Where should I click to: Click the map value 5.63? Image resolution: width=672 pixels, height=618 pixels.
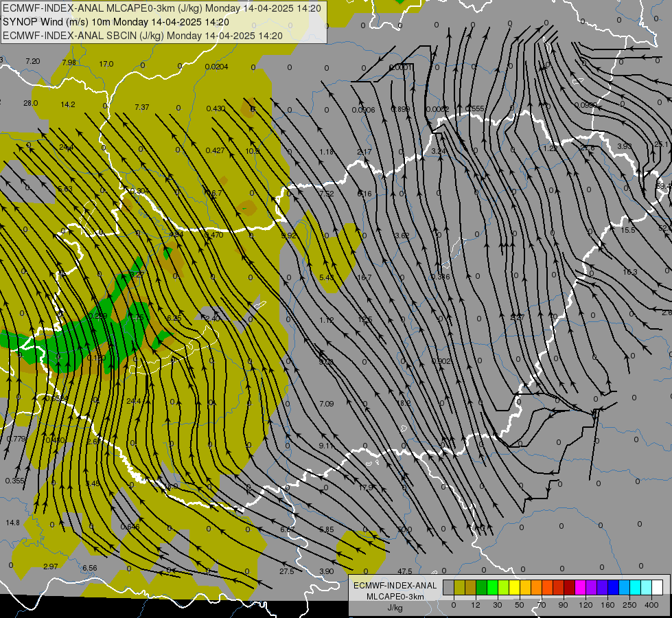pyautogui.click(x=65, y=189)
